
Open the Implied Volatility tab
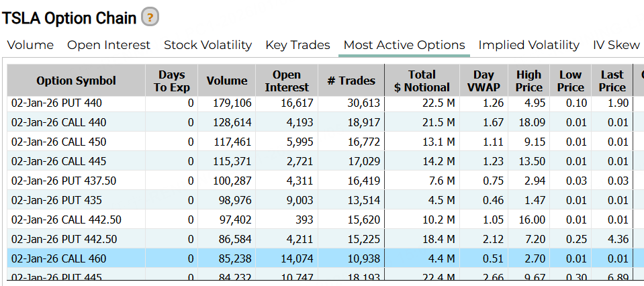click(528, 45)
